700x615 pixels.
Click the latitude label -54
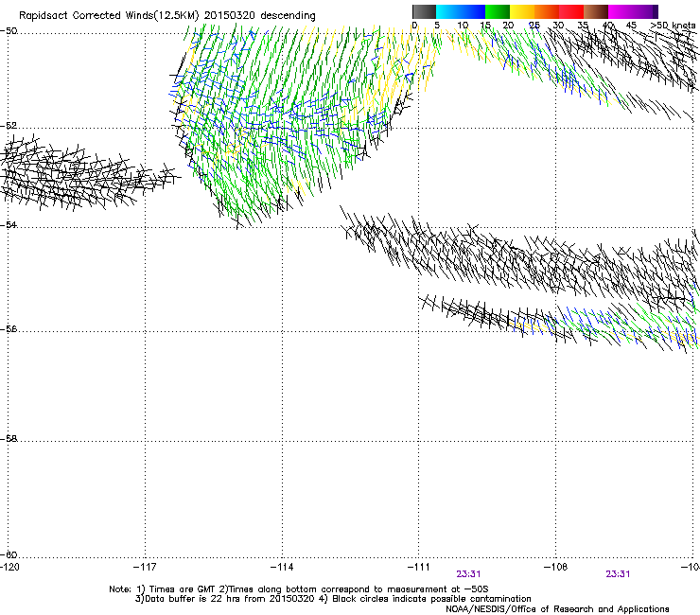click(x=9, y=224)
